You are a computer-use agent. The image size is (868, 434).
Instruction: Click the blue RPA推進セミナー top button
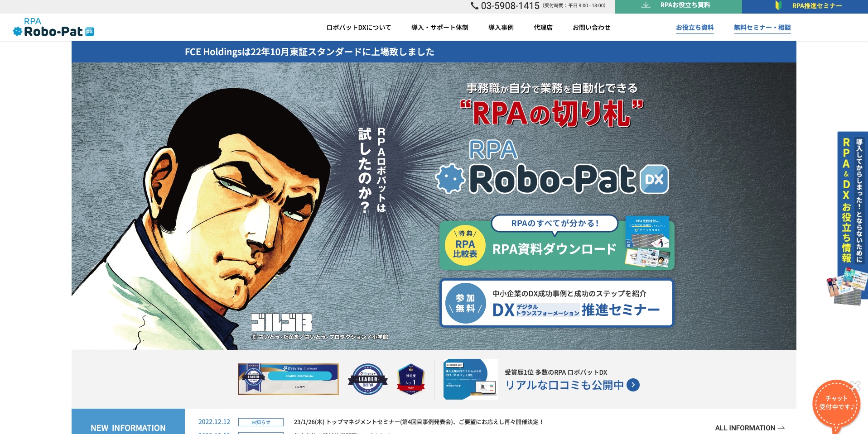click(x=805, y=6)
